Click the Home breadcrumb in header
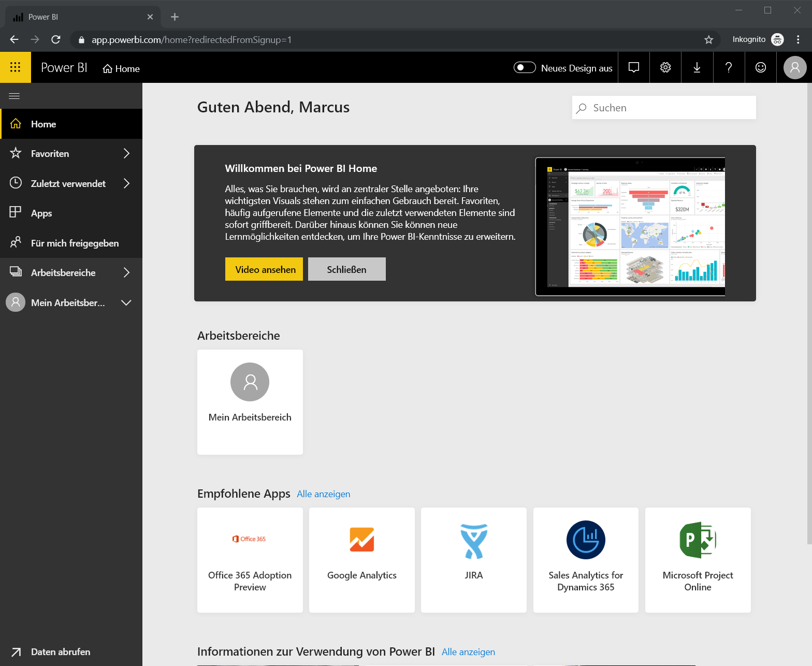Image resolution: width=812 pixels, height=666 pixels. (x=121, y=68)
